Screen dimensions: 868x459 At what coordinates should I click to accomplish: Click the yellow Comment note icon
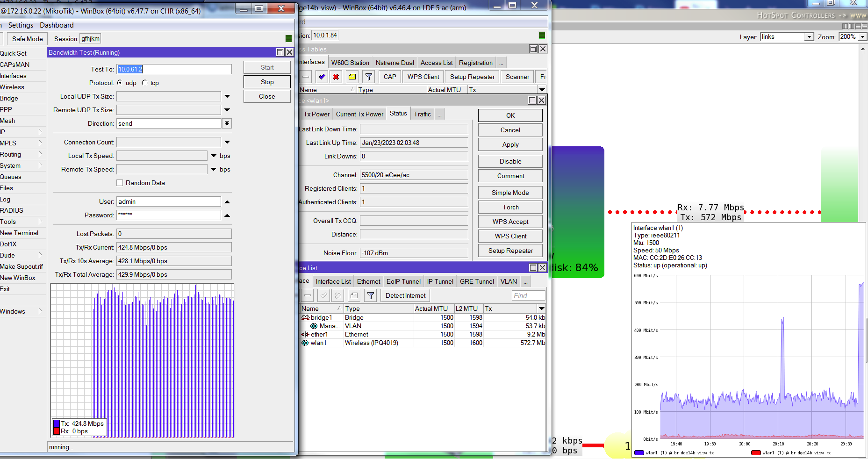(x=352, y=77)
